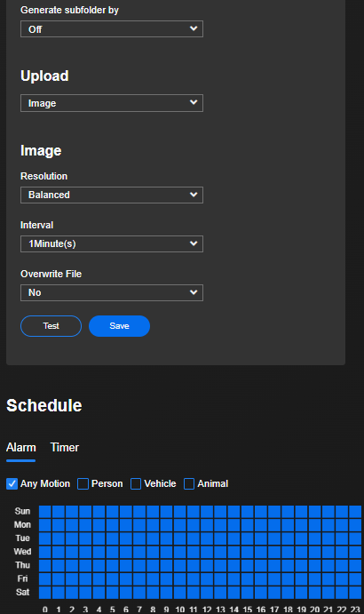Enable the Vehicle detection checkbox
The height and width of the screenshot is (614, 364).
point(136,484)
